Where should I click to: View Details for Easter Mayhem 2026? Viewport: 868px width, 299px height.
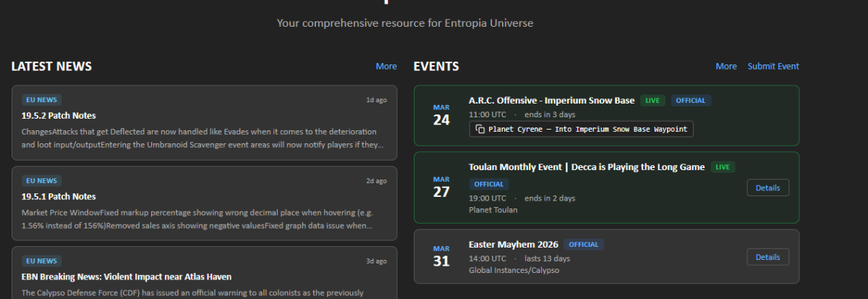tap(767, 257)
